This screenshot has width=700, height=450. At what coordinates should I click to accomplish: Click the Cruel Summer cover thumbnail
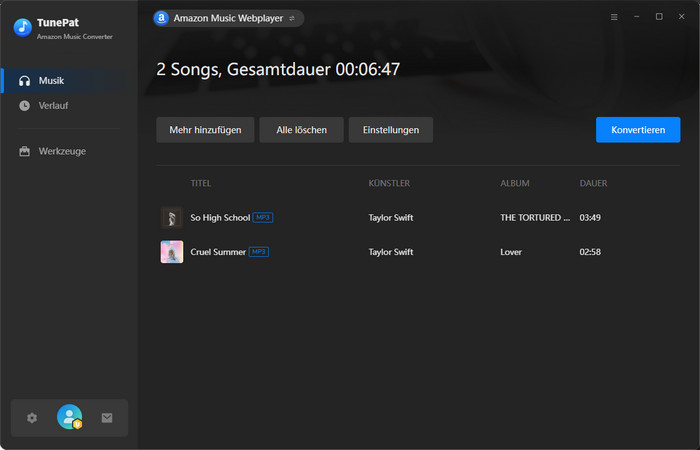point(172,252)
